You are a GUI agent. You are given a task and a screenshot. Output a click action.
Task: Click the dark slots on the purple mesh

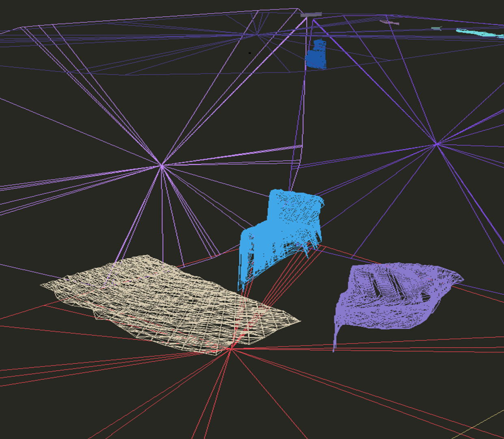point(384,285)
